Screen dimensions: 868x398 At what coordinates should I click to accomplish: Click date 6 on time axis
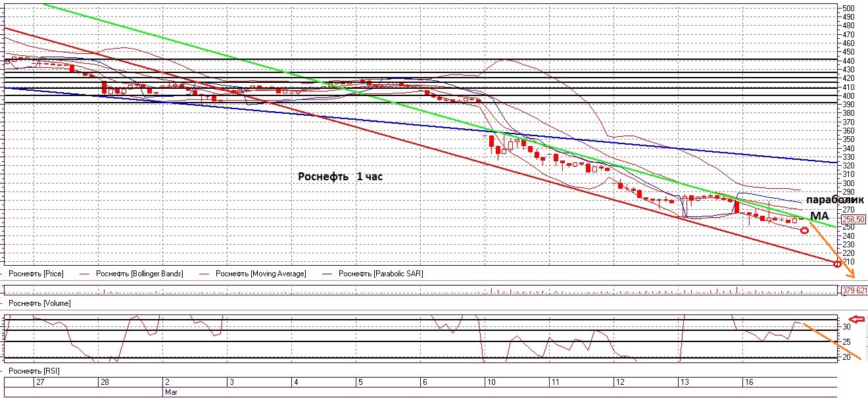(x=424, y=382)
